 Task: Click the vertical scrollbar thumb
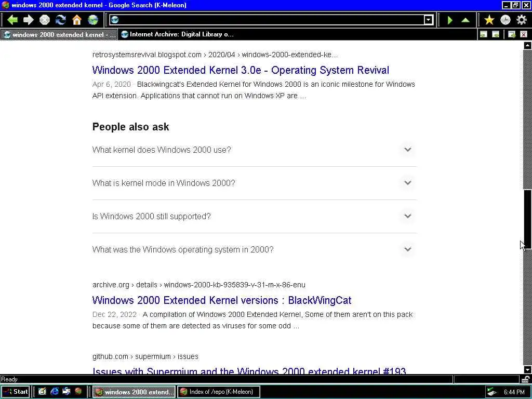[x=527, y=219]
